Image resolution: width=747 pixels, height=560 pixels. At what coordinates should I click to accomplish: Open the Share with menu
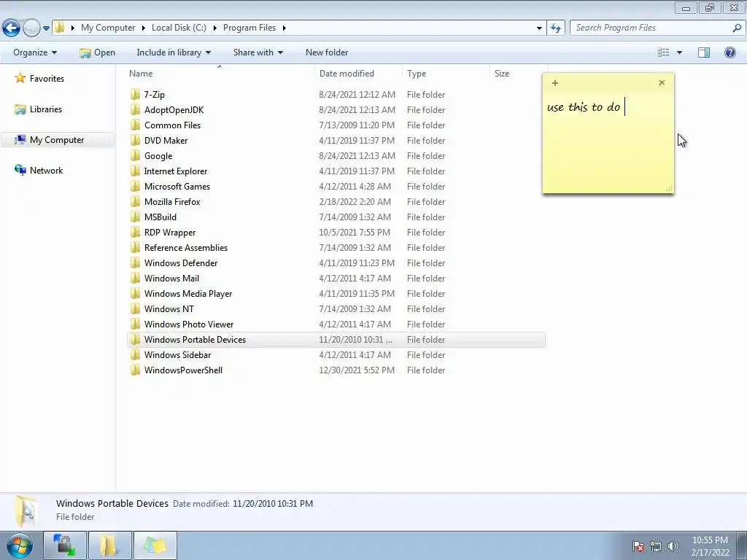click(x=258, y=52)
